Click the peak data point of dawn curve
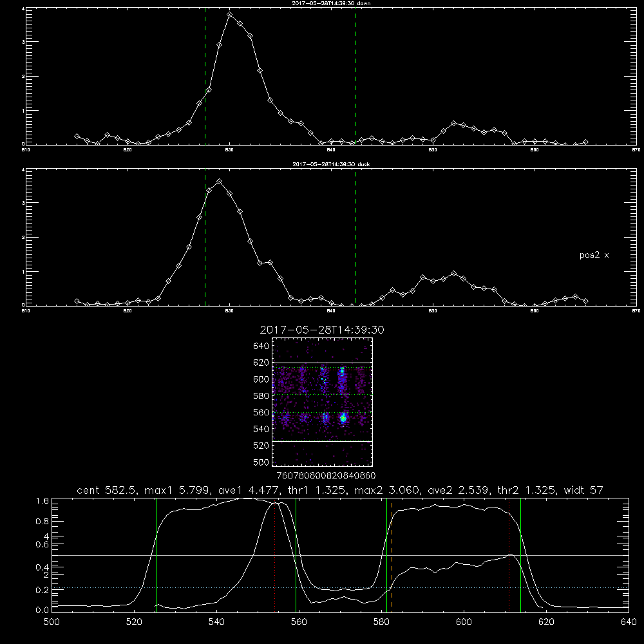 point(230,14)
